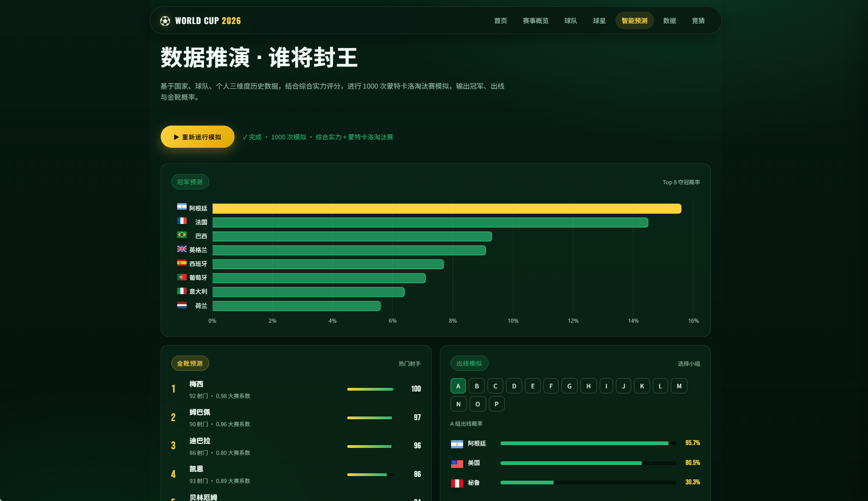Choose group K
868x501 pixels.
click(642, 386)
